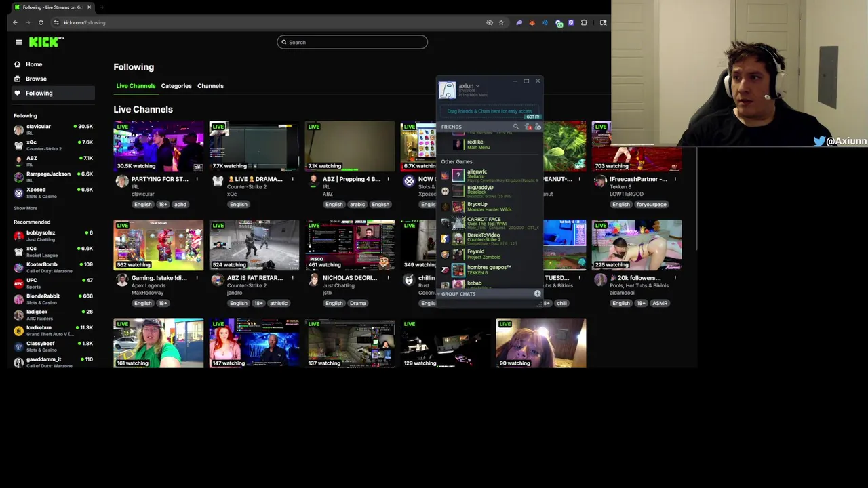Open clavicular channel in Following sidebar
This screenshot has width=868, height=488.
tap(53, 129)
